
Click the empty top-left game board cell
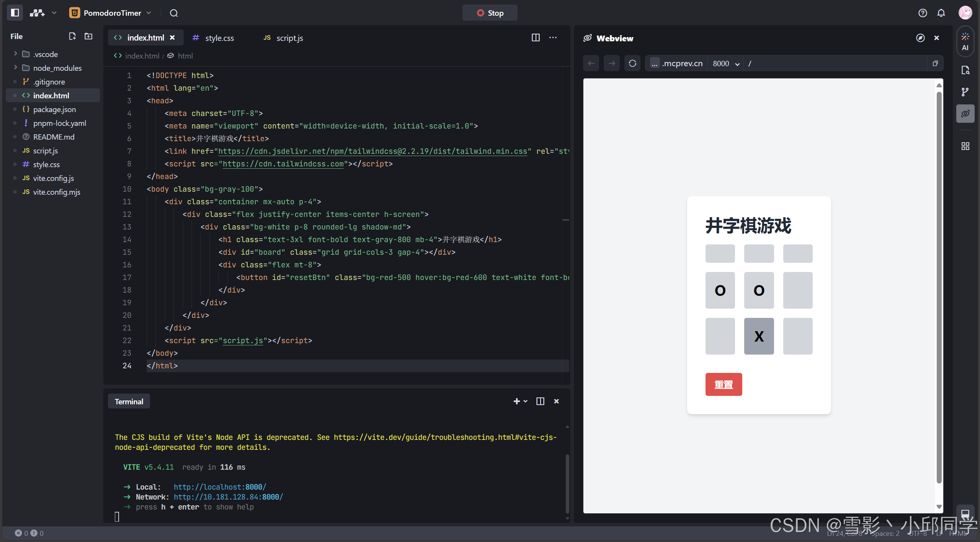(720, 254)
